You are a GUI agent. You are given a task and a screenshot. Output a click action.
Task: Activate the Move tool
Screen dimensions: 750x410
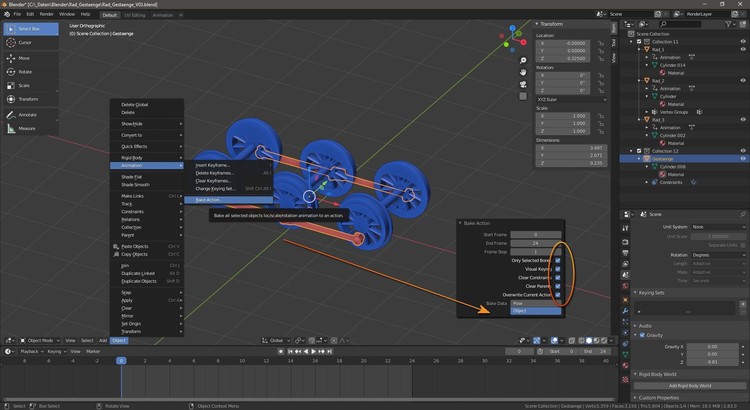point(25,58)
